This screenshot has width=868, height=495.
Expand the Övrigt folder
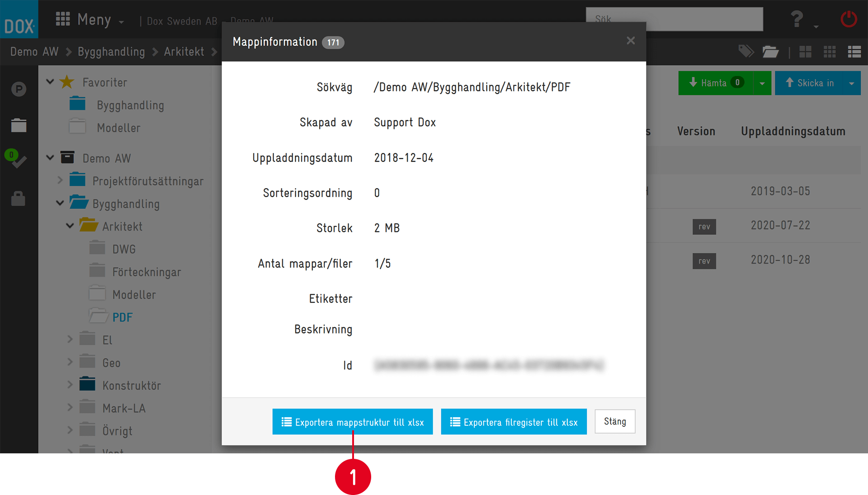click(70, 430)
